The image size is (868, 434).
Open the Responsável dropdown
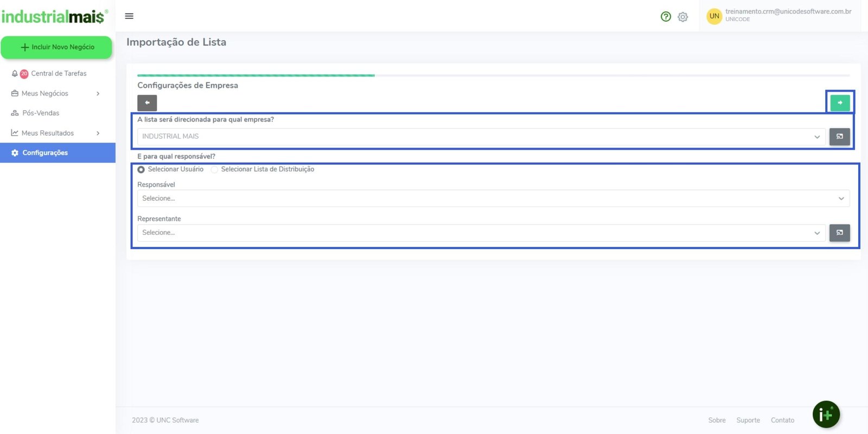click(x=493, y=199)
